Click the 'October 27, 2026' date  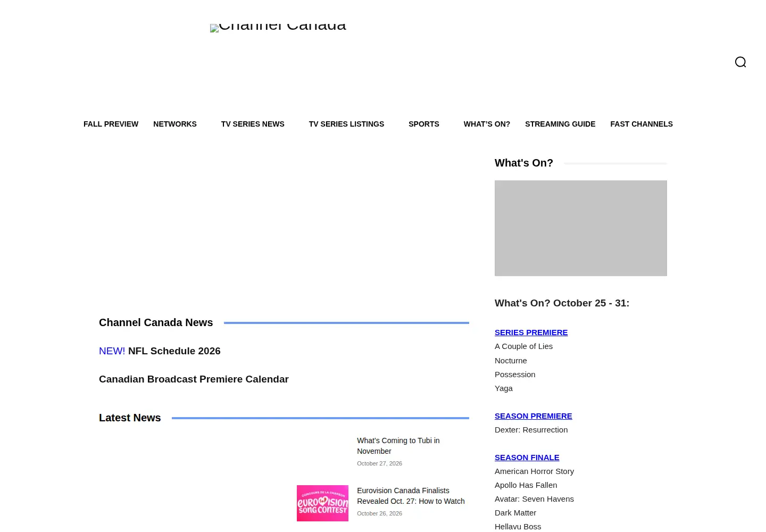click(x=379, y=463)
